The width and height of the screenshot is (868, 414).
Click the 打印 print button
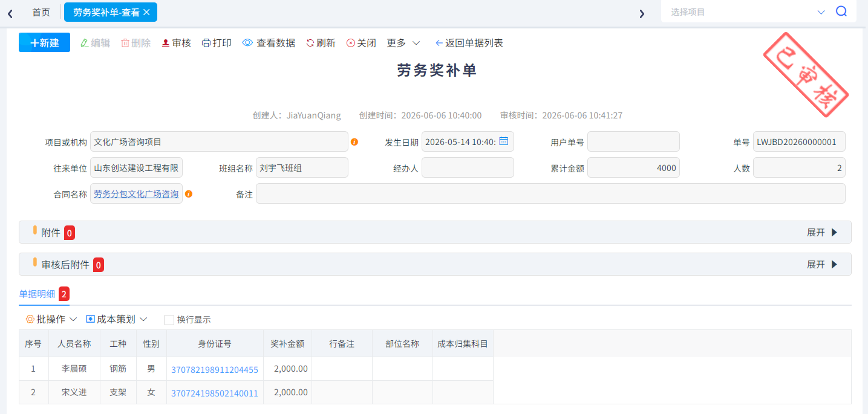(217, 43)
